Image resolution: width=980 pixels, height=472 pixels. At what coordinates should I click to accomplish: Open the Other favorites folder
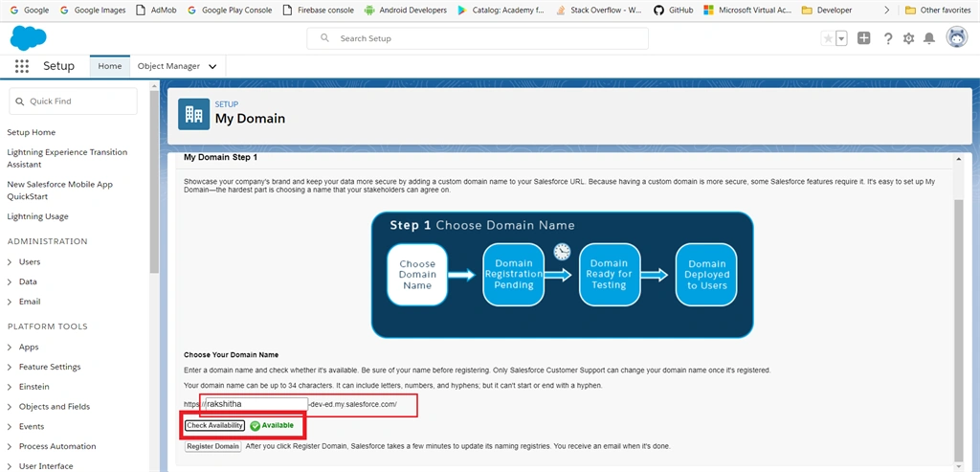click(x=938, y=10)
